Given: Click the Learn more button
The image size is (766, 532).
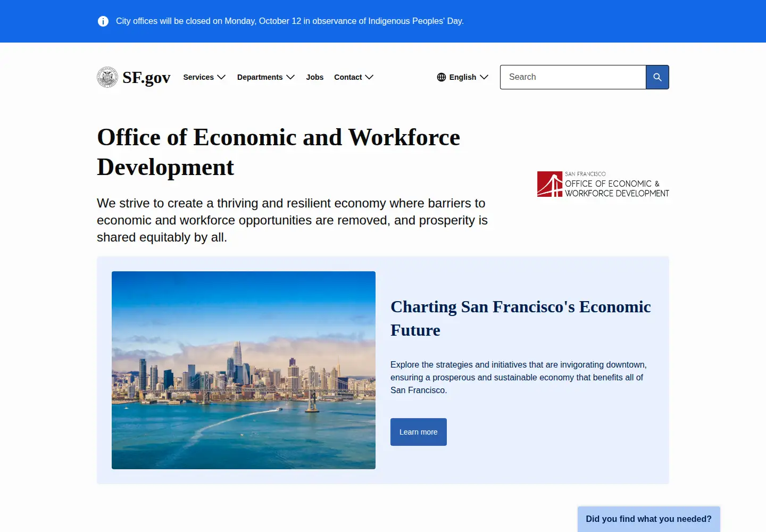Looking at the screenshot, I should [x=419, y=432].
